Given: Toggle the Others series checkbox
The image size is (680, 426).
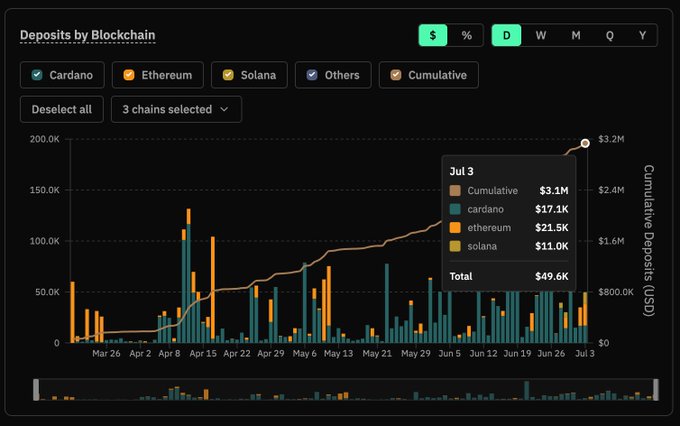Looking at the screenshot, I should click(x=312, y=75).
